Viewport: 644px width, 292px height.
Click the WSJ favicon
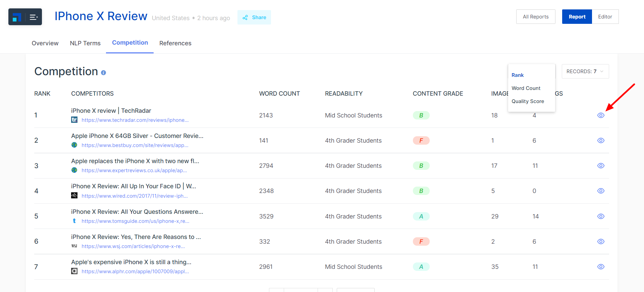pos(74,246)
